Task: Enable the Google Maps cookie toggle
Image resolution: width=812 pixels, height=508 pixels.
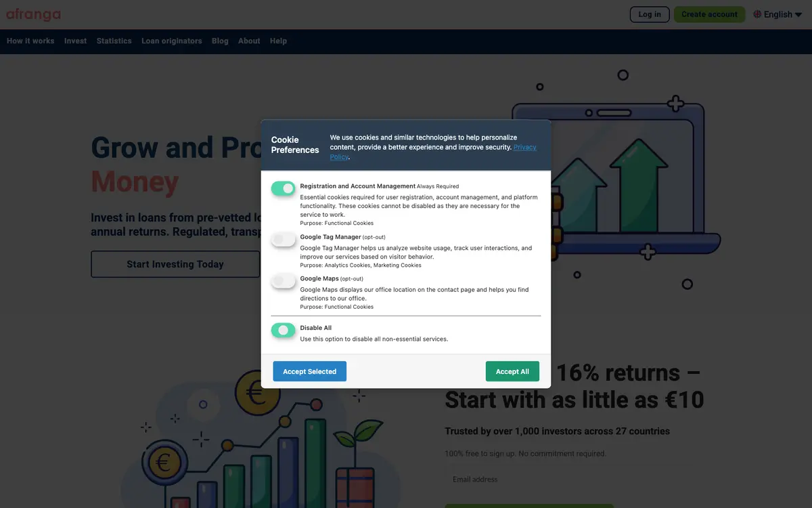Action: tap(284, 280)
